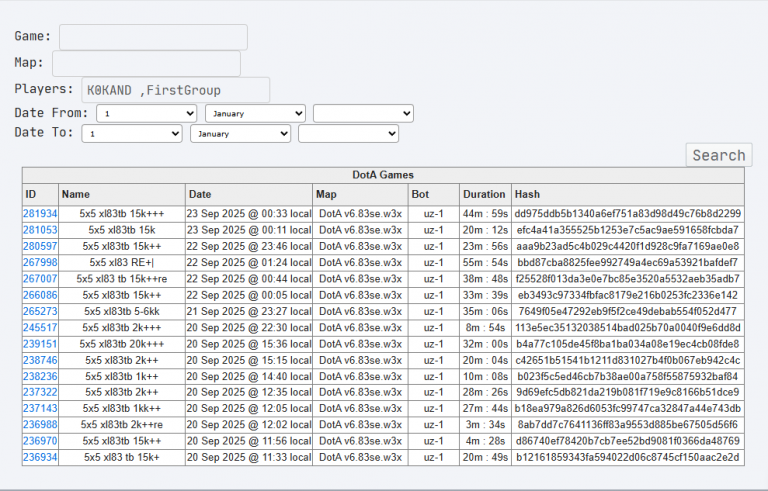Open game ID 238236
Viewport: 768px width, 491px height.
pyautogui.click(x=40, y=376)
